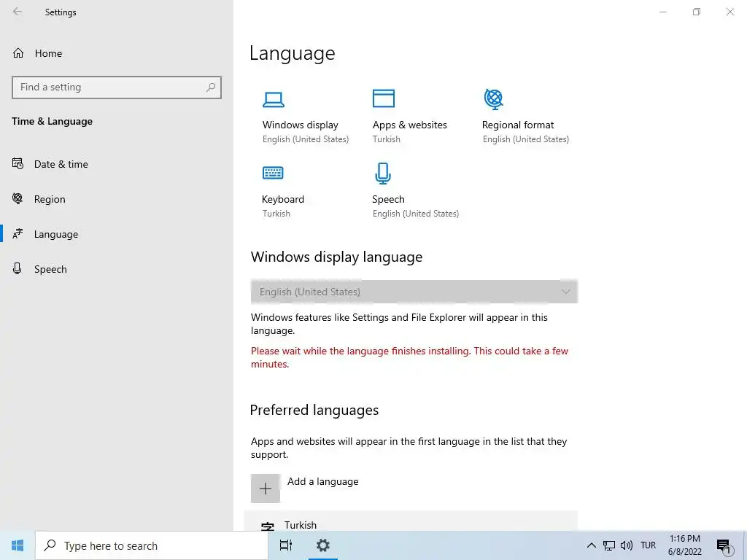
Task: Click the Home house icon
Action: 18,52
